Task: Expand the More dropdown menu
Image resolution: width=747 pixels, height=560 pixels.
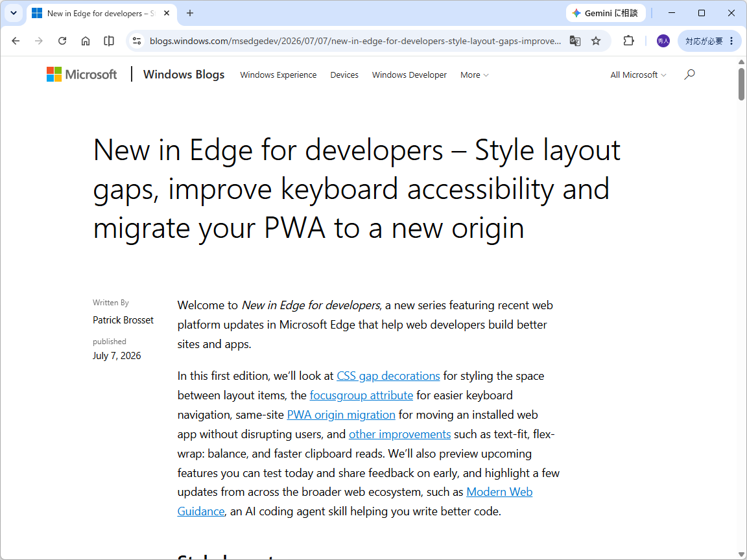Action: pyautogui.click(x=475, y=75)
